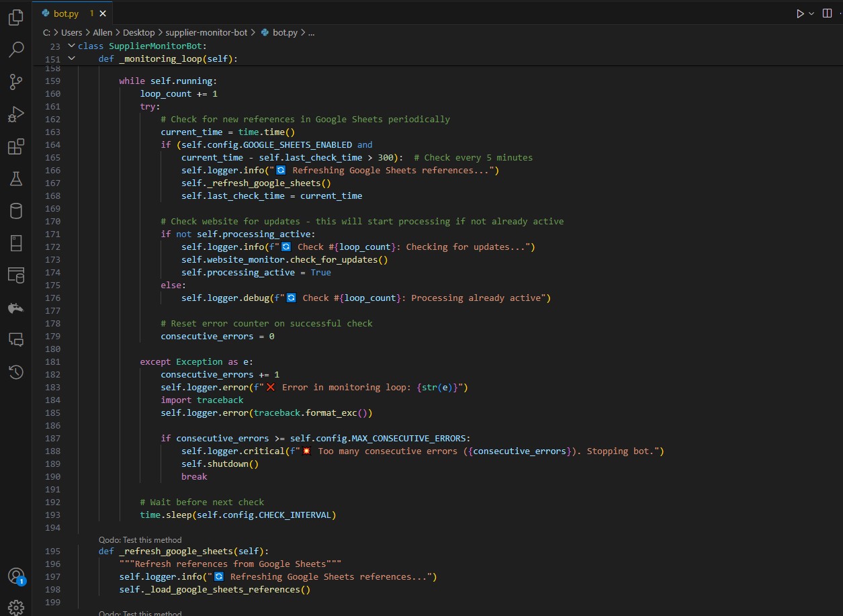This screenshot has width=843, height=616.
Task: Open the window-with-database icon in activity bar
Action: tap(16, 275)
